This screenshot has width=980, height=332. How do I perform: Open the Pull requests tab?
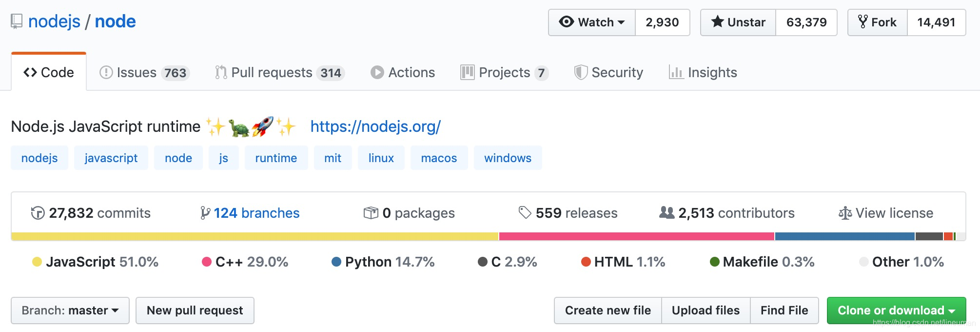(279, 73)
